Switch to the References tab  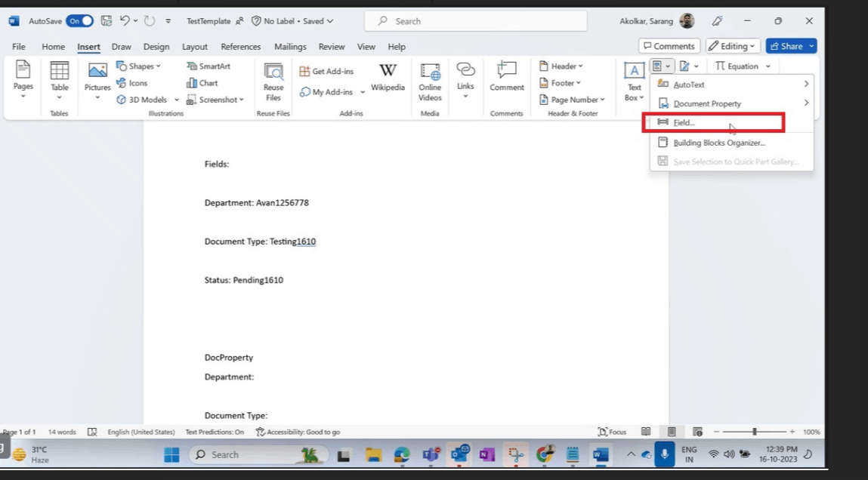point(240,47)
